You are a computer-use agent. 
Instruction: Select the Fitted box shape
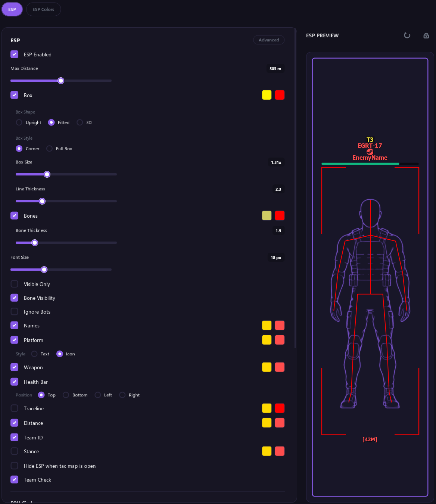[x=52, y=122]
